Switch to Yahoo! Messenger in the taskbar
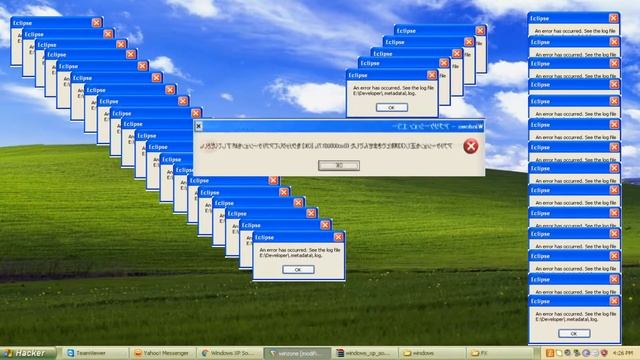 163,353
